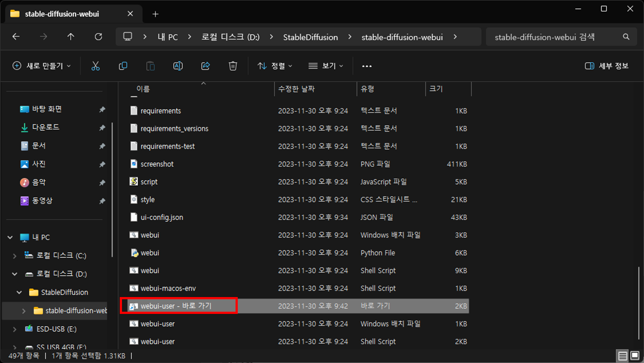Viewport: 644px width, 363px height.
Task: Go forward with the right arrow
Action: [43, 37]
